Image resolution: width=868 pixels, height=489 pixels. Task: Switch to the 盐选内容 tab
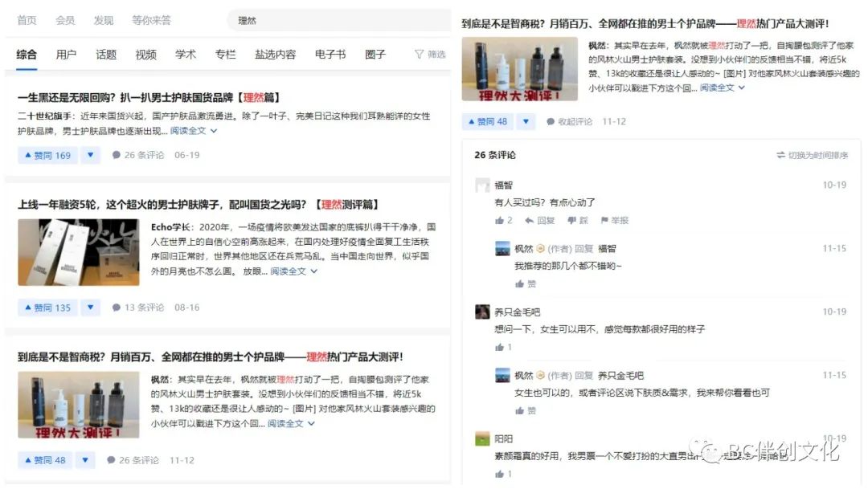(275, 55)
